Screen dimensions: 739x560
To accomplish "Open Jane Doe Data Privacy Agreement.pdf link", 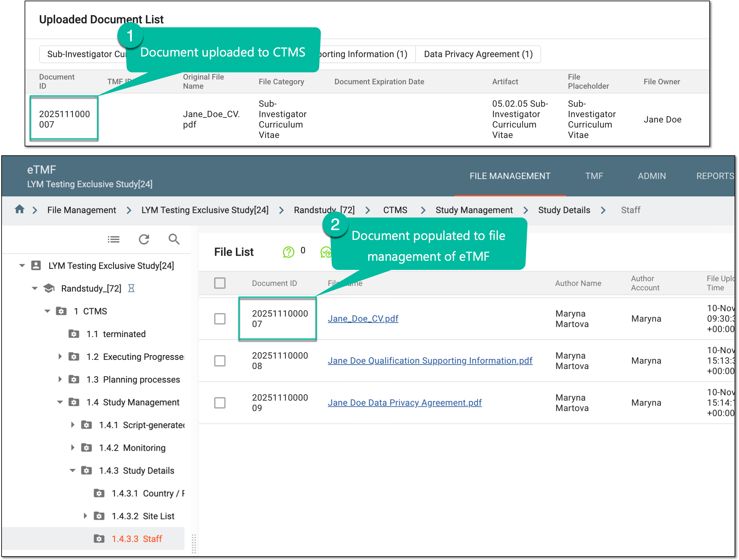I will (x=405, y=402).
